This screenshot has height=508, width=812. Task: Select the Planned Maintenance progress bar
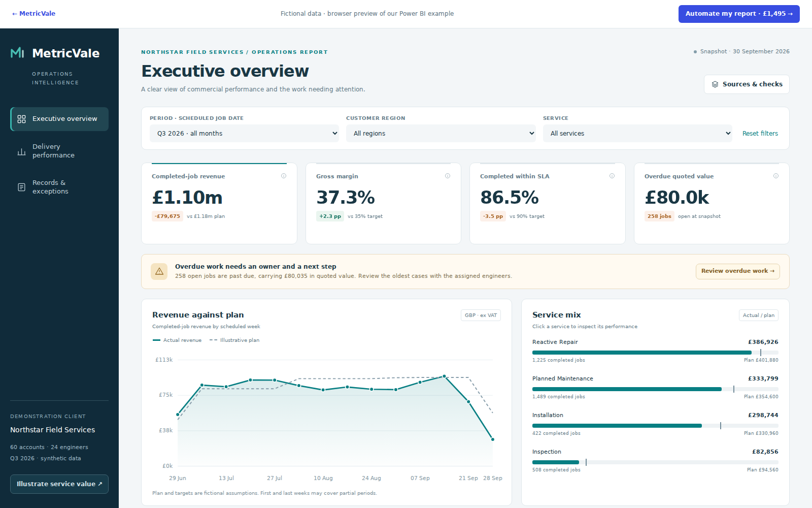(655, 389)
